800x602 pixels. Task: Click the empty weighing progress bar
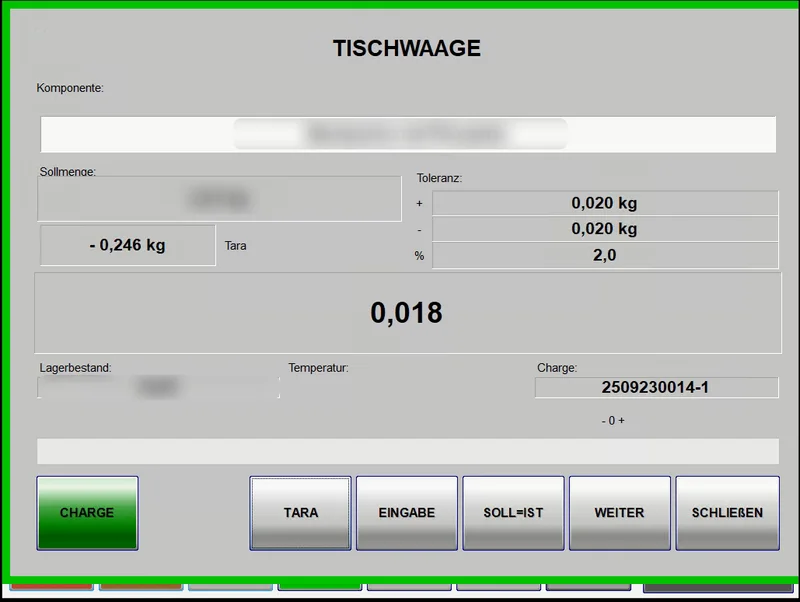point(408,451)
